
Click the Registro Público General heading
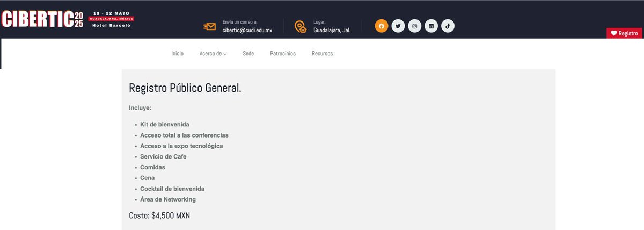tap(185, 88)
